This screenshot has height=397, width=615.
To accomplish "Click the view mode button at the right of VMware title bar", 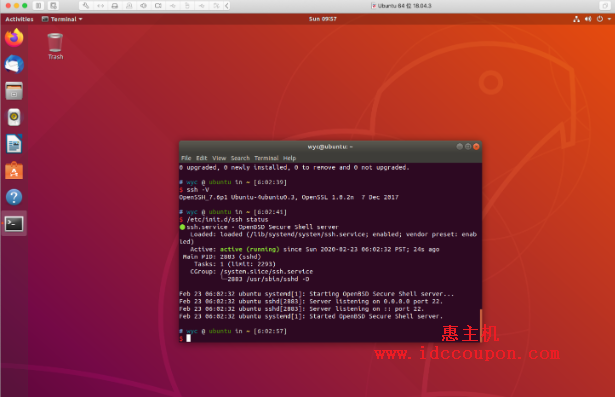I will (x=604, y=5).
